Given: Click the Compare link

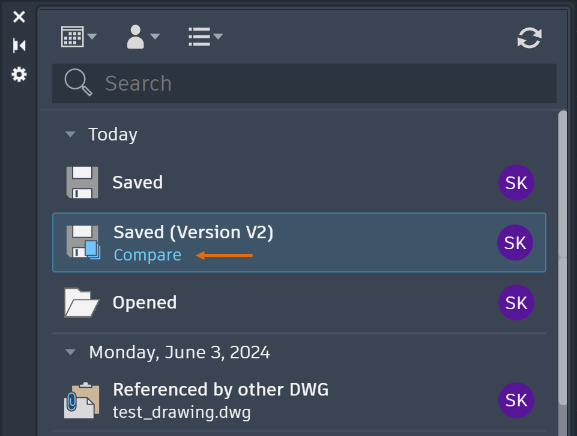Looking at the screenshot, I should coord(148,255).
